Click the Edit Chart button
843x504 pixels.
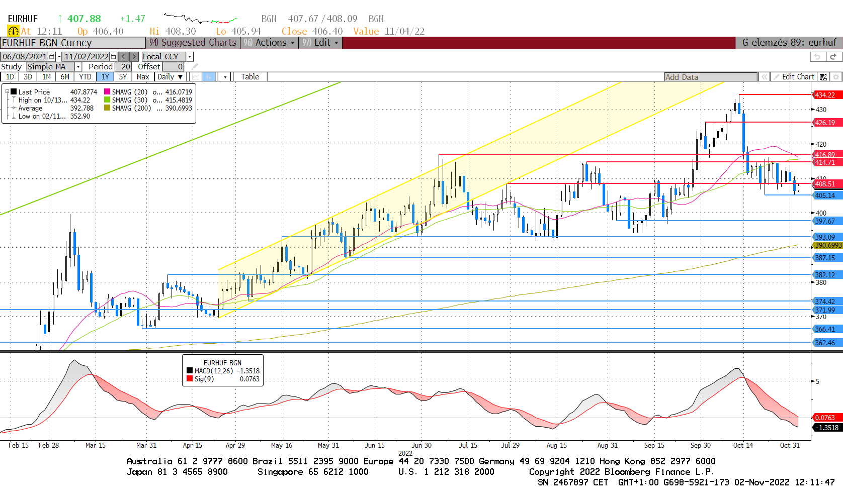[x=794, y=77]
